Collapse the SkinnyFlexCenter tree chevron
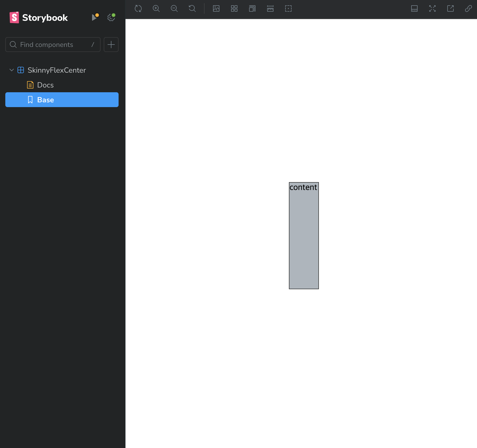 pos(12,70)
